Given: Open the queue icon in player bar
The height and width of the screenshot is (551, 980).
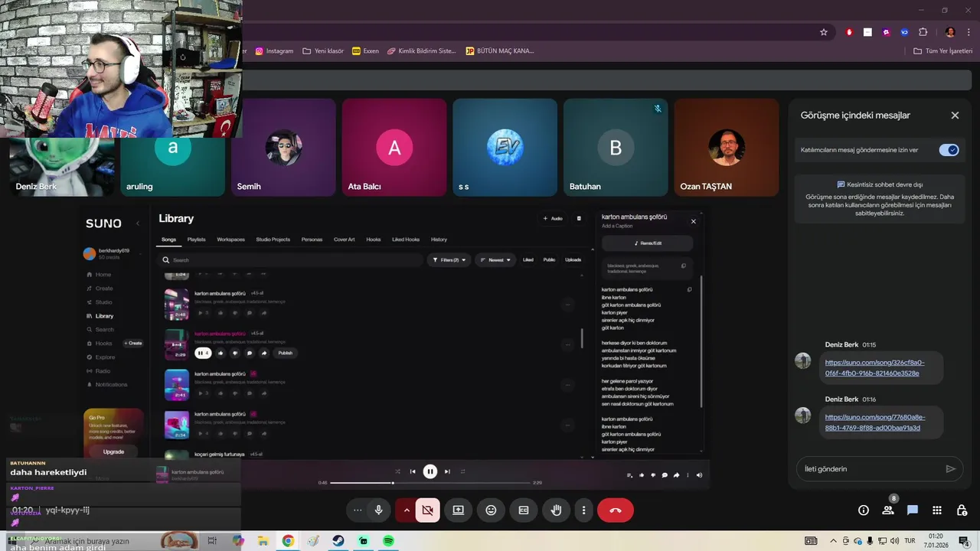Looking at the screenshot, I should 630,475.
